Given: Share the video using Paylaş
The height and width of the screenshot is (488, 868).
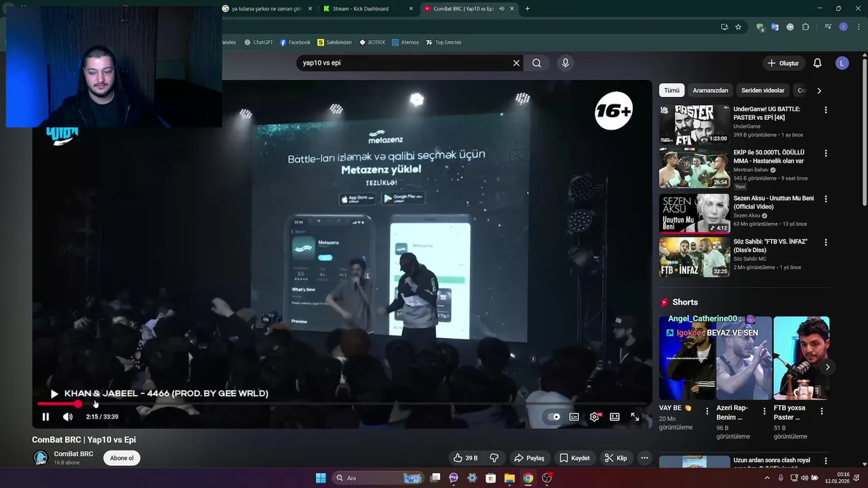Looking at the screenshot, I should [529, 458].
